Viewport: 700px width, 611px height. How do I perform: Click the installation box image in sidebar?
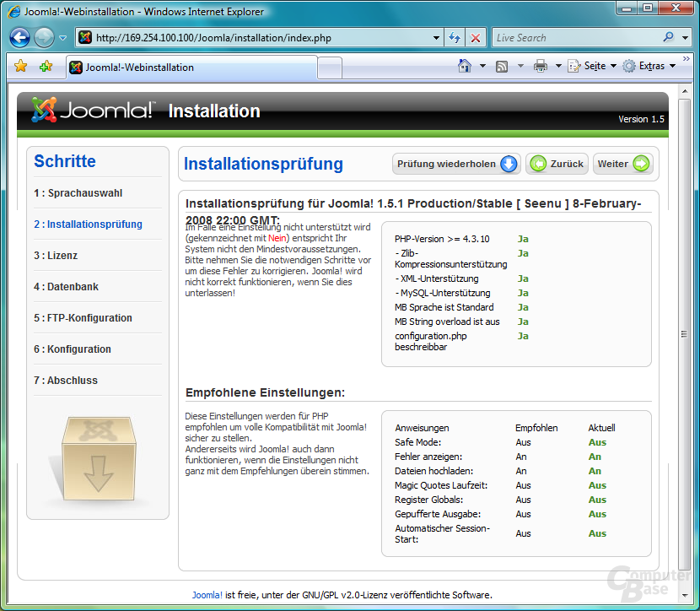click(x=98, y=459)
